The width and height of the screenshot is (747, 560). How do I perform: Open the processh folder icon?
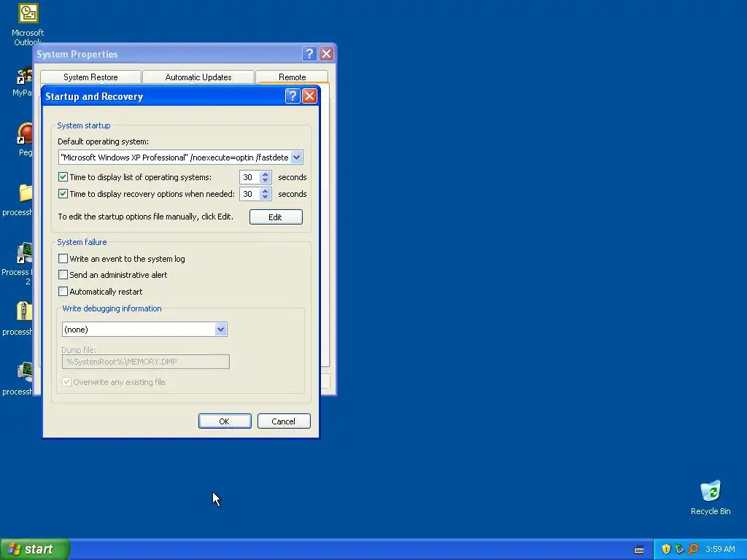coord(26,192)
